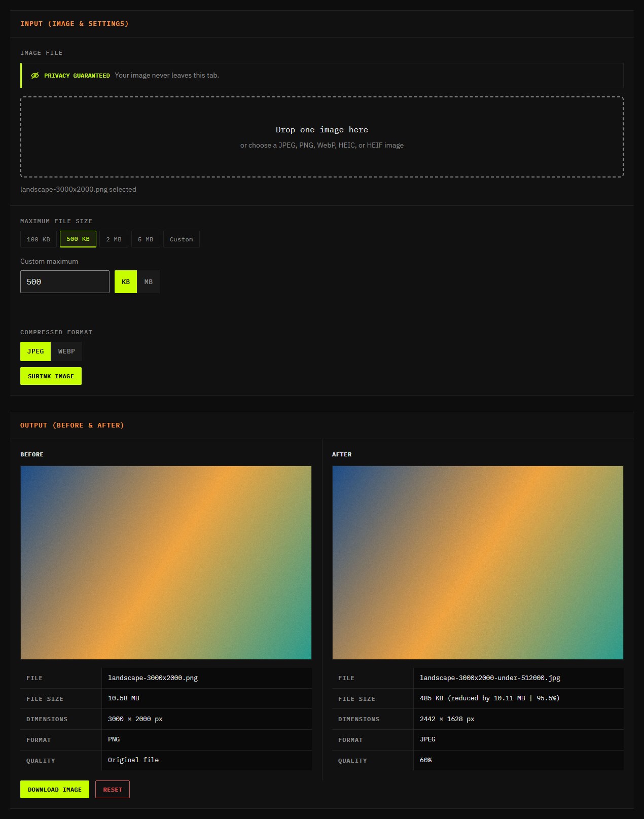Click the 'Image File' section label
The width and height of the screenshot is (644, 819).
point(42,53)
